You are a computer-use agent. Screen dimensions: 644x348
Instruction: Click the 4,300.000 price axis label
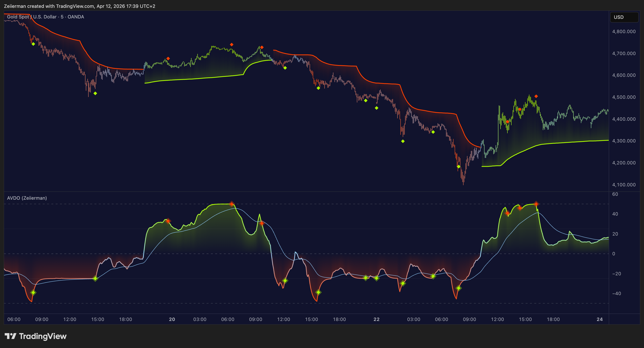click(x=624, y=141)
